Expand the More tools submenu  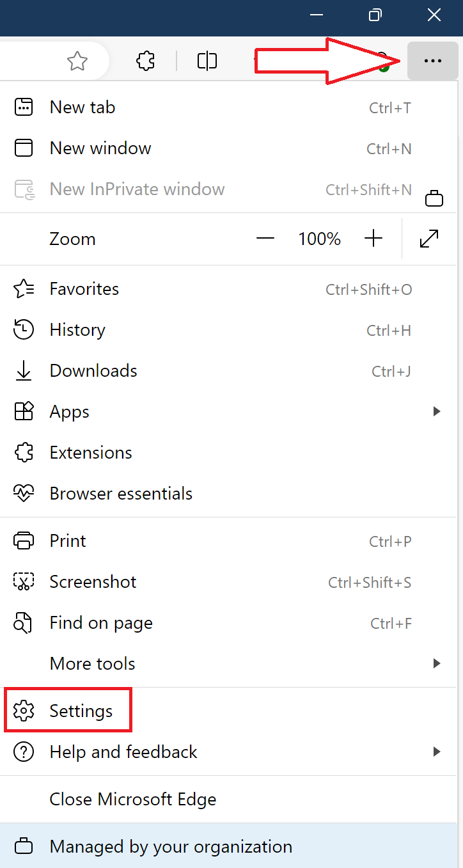pyautogui.click(x=437, y=664)
